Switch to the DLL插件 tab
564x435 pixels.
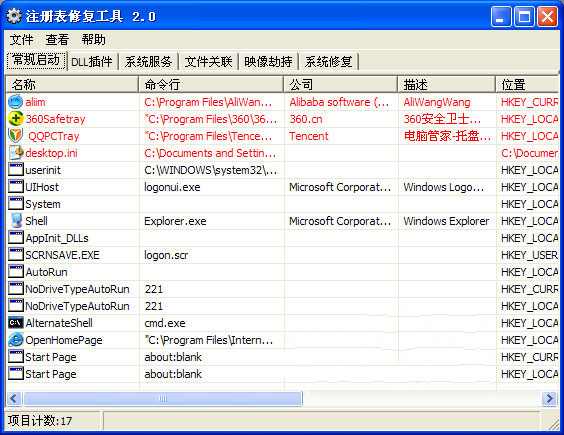pos(92,62)
